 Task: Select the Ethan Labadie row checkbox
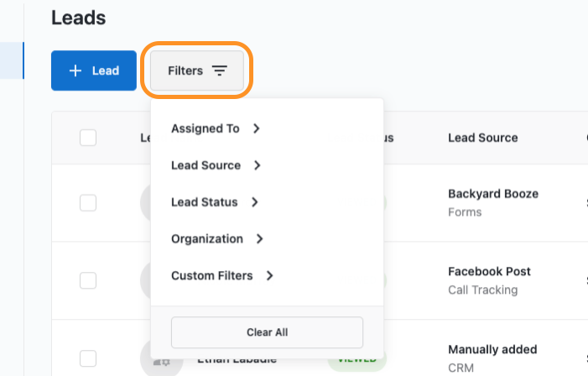pos(88,358)
